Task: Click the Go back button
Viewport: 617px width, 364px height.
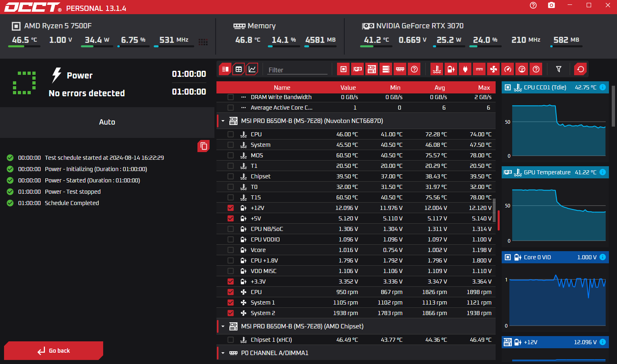Action: [53, 351]
